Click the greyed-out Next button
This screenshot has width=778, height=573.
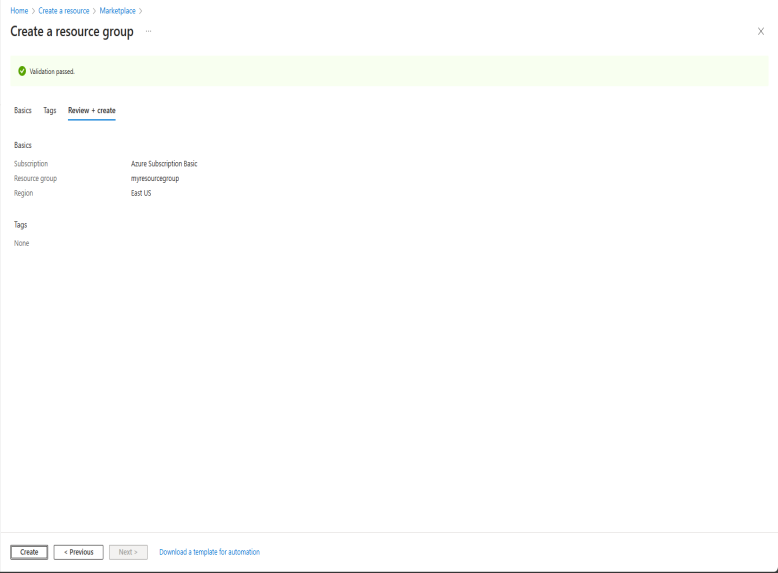[x=128, y=552]
